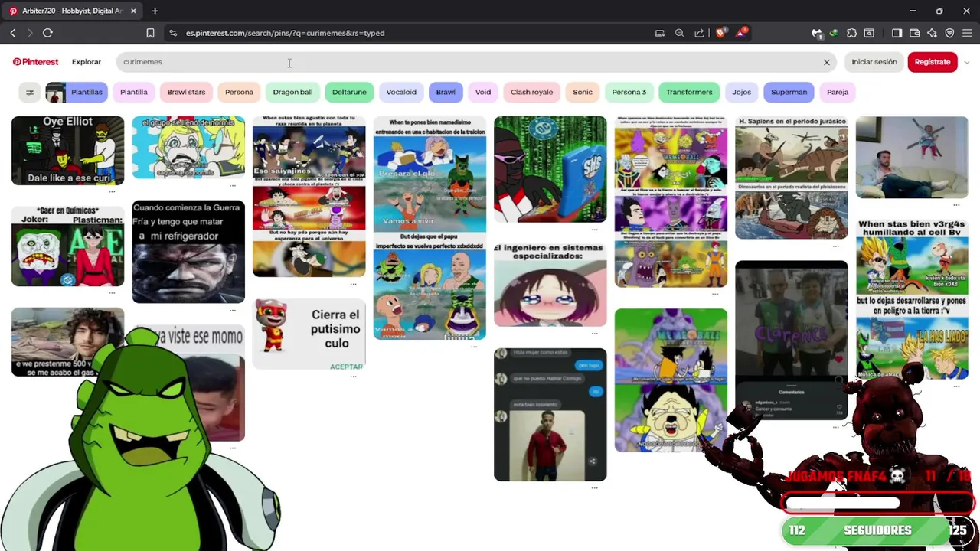Go back in browser history
This screenshot has height=551, width=980.
point(13,33)
